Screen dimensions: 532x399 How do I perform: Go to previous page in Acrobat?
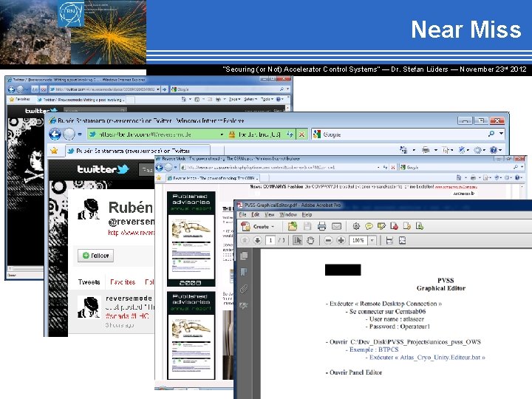pos(245,241)
